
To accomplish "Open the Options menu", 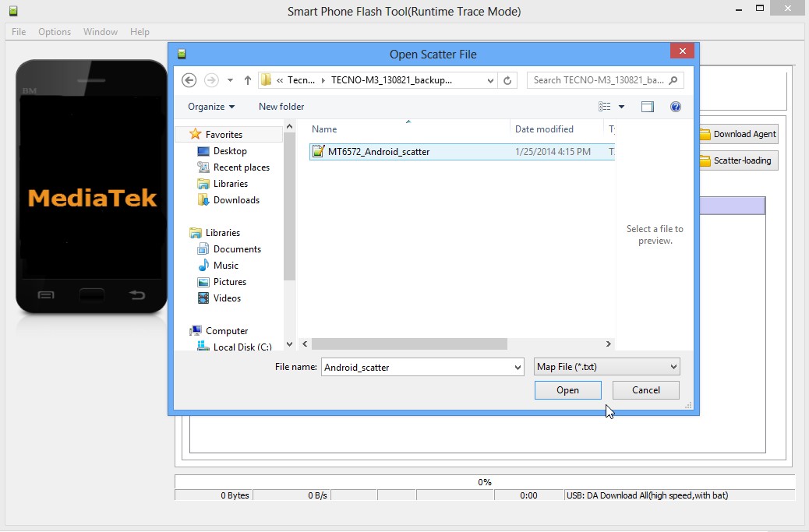I will 54,32.
